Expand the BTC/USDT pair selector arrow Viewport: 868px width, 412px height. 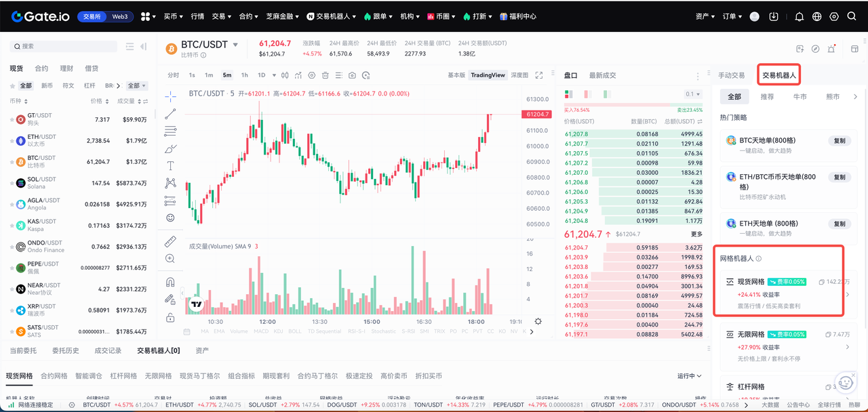pyautogui.click(x=235, y=45)
